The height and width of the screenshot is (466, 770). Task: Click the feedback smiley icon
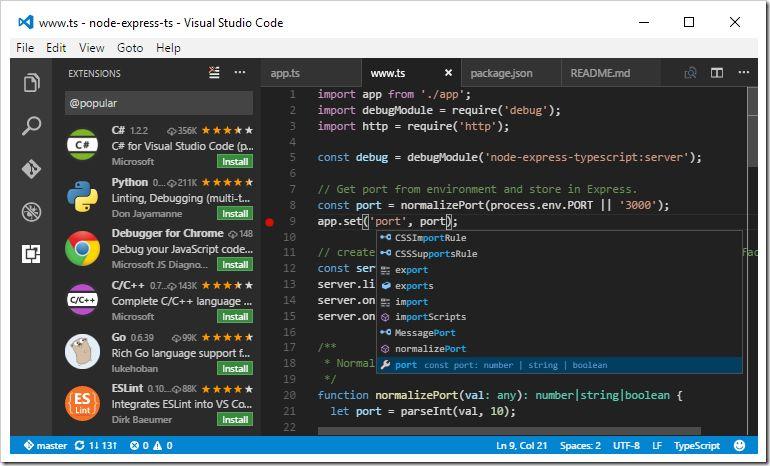tap(739, 445)
